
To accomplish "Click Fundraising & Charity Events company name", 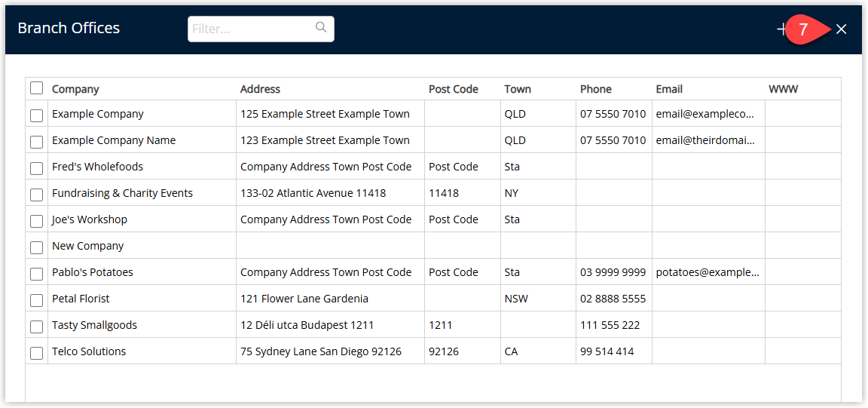I will 122,193.
